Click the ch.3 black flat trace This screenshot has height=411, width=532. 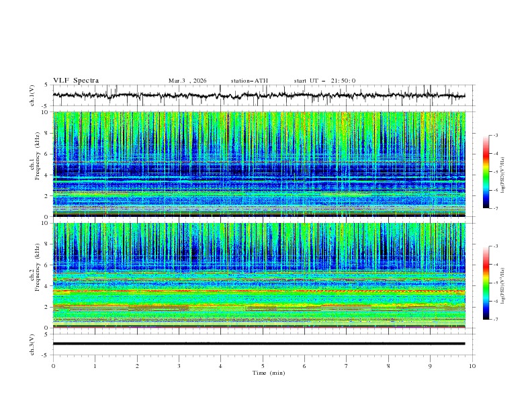point(259,344)
